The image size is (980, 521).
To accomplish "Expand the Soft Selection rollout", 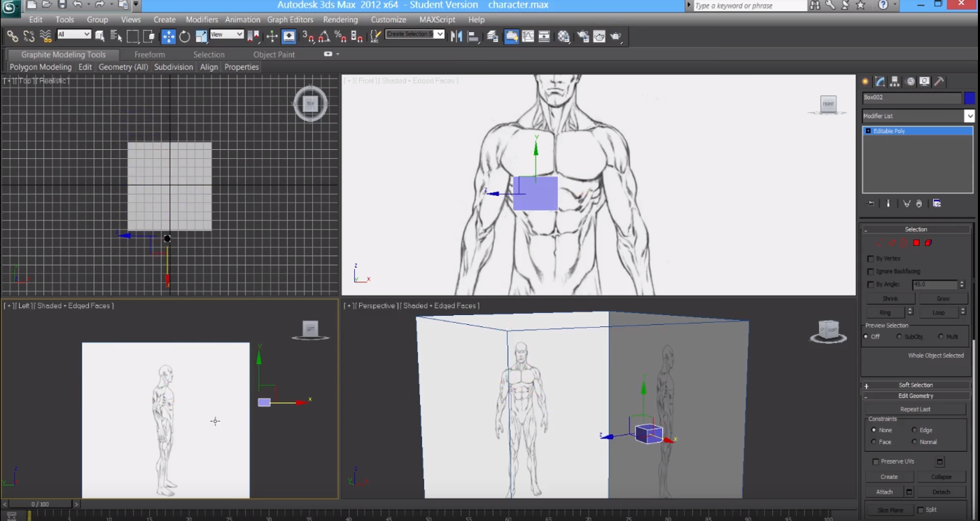I will click(x=867, y=384).
